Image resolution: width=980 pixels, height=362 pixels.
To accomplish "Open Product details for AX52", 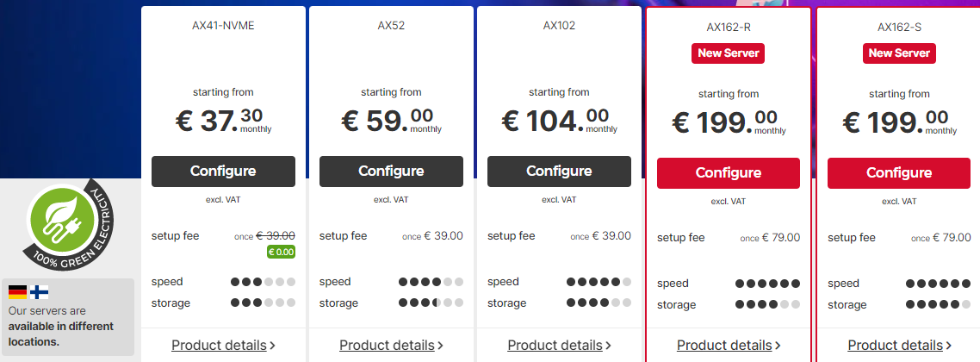I will pyautogui.click(x=391, y=345).
